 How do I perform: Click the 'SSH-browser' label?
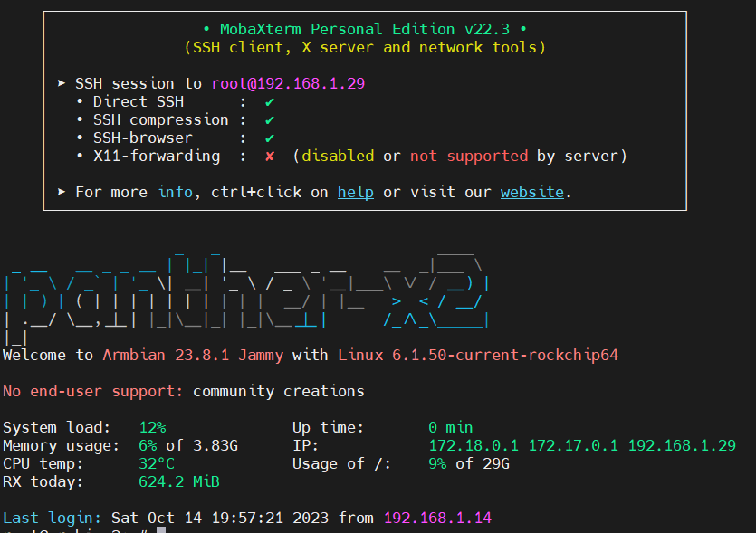click(143, 138)
